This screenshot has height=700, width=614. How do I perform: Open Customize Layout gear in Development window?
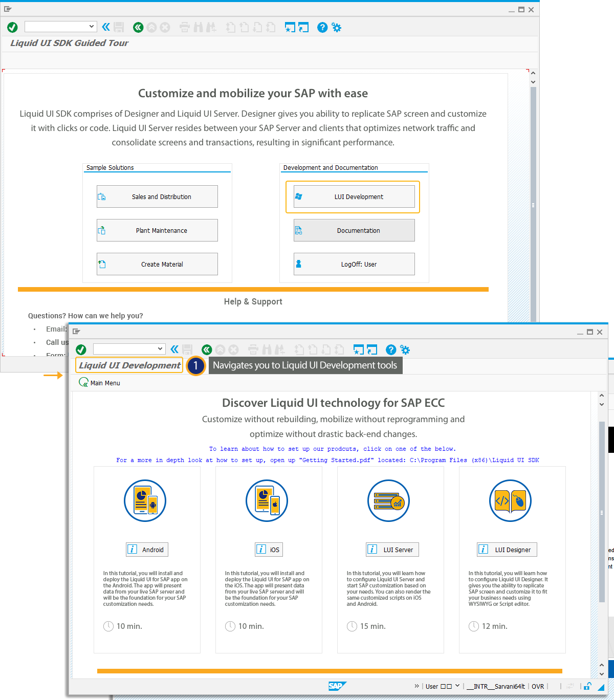pos(405,349)
